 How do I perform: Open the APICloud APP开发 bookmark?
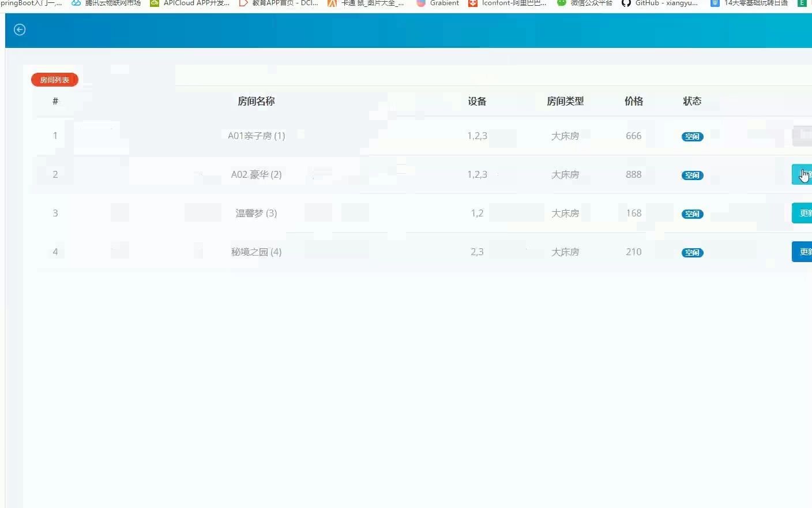point(189,3)
